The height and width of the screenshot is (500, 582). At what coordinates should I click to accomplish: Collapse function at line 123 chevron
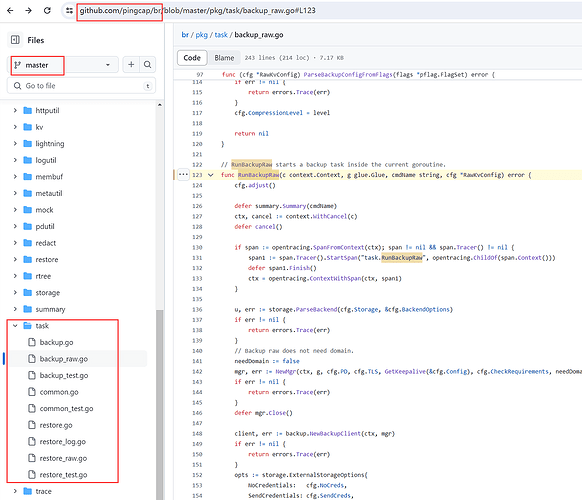(x=210, y=175)
